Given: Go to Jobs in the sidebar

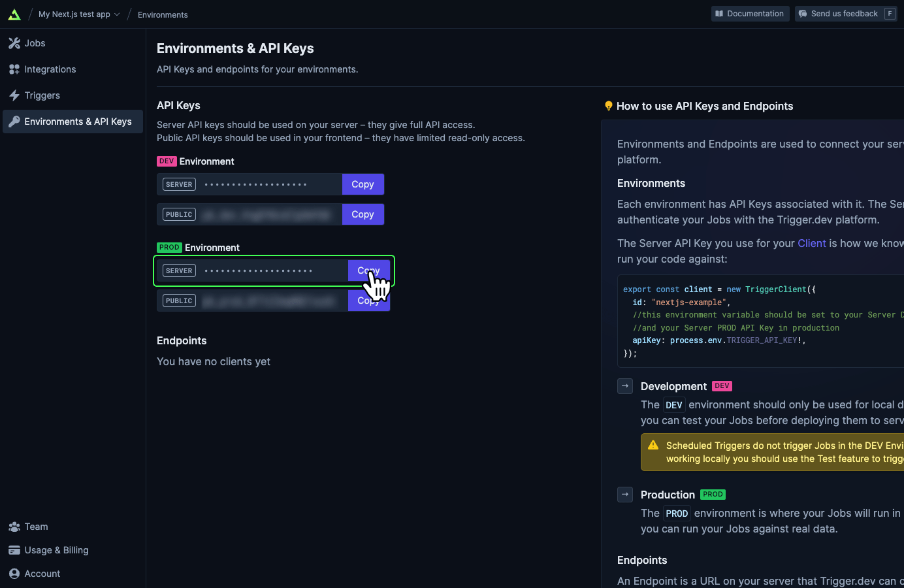Looking at the screenshot, I should point(73,43).
